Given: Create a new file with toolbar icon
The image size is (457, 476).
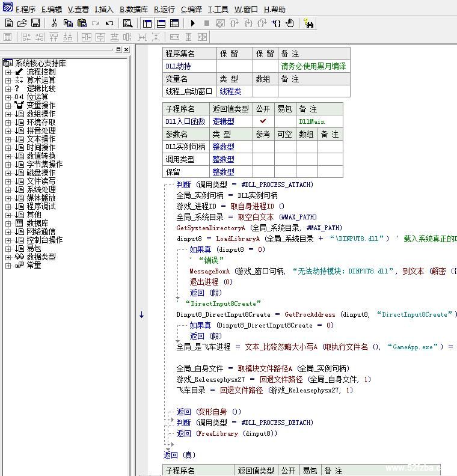Looking at the screenshot, I should (x=9, y=23).
